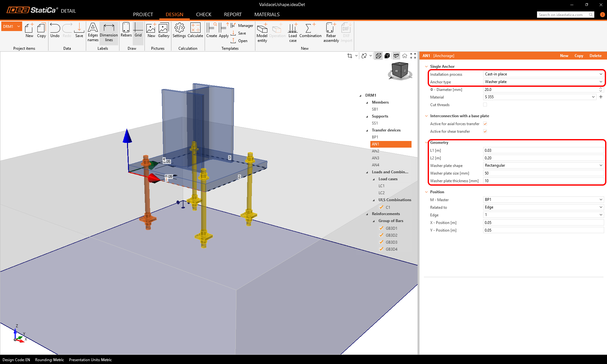Switch to the CHECK tab
Image resolution: width=607 pixels, height=364 pixels.
(x=203, y=15)
